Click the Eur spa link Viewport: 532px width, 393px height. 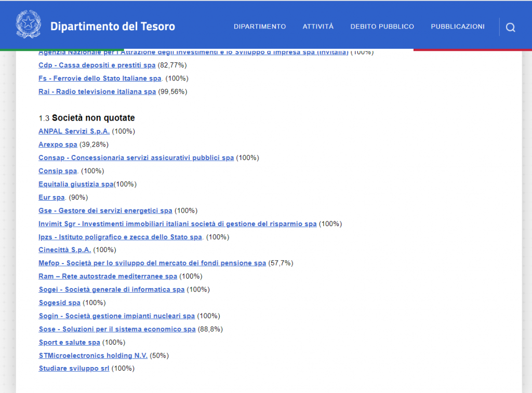[51, 198]
